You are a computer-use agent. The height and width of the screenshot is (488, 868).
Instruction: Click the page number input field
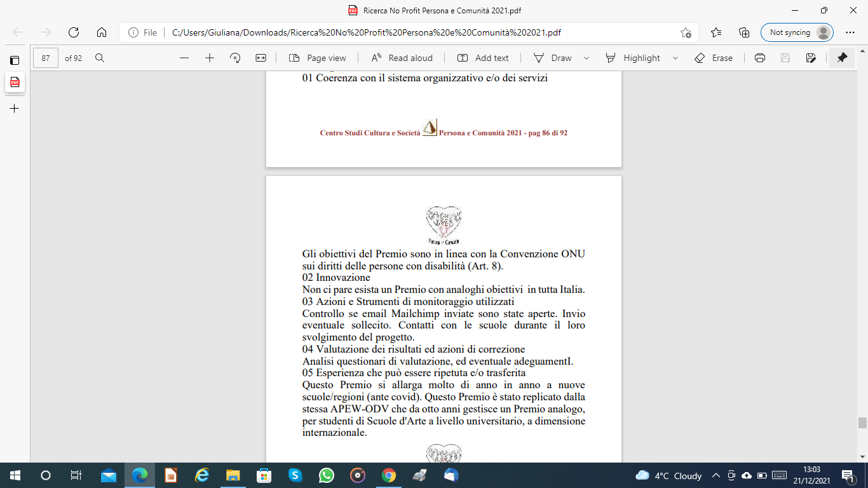(x=46, y=58)
